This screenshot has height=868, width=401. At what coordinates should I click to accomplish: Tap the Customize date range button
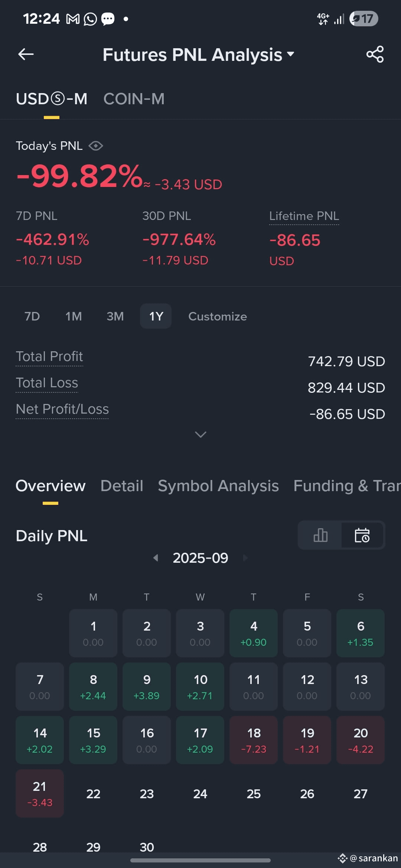click(x=218, y=316)
